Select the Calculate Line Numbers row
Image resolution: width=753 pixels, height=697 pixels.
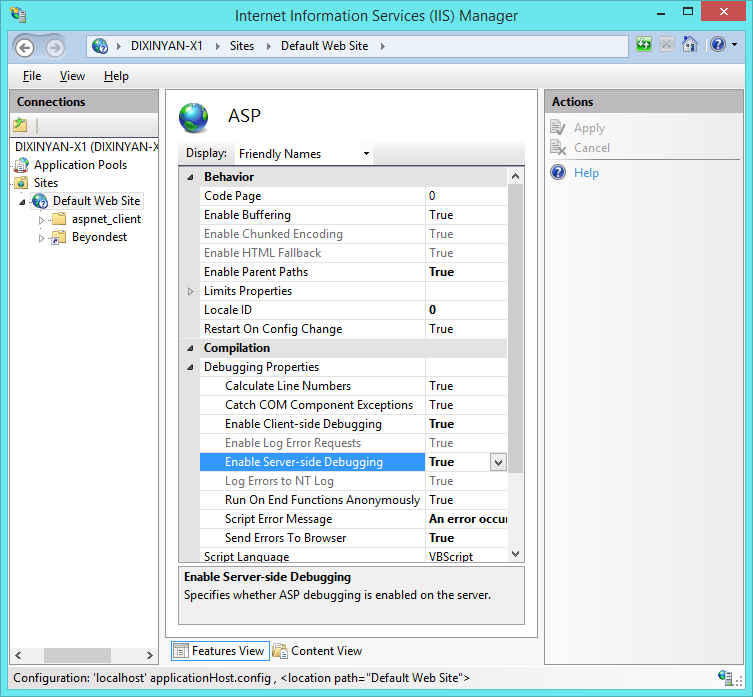(353, 386)
